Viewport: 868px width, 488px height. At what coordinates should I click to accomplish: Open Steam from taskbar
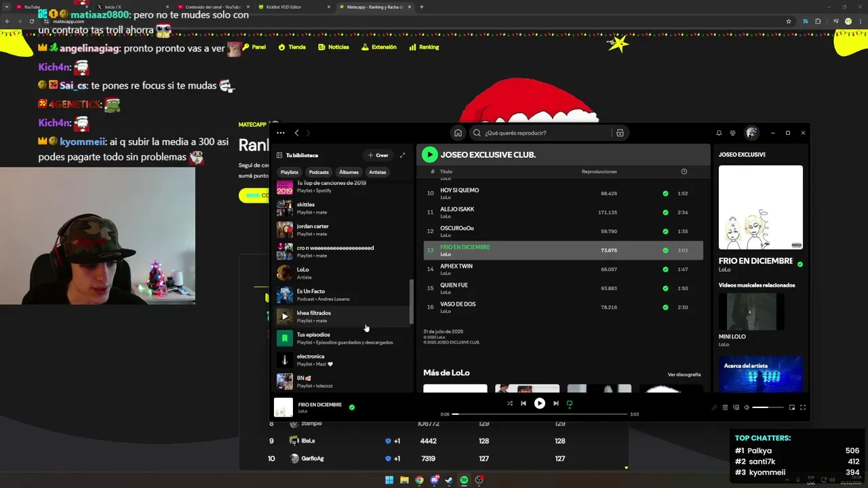click(x=449, y=480)
